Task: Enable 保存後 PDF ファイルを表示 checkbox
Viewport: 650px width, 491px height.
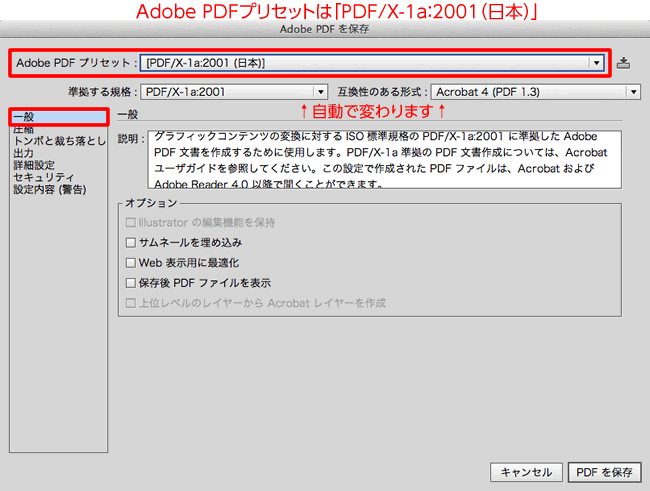Action: pos(131,283)
